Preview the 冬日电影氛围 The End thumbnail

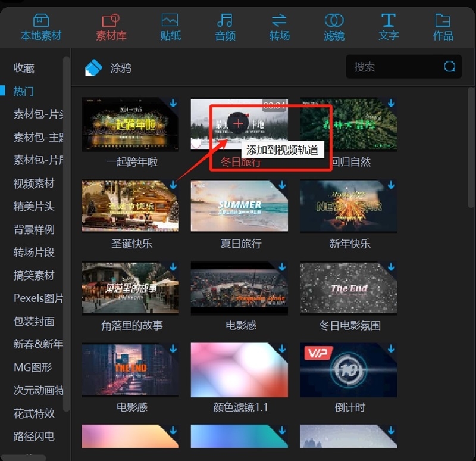tap(349, 288)
